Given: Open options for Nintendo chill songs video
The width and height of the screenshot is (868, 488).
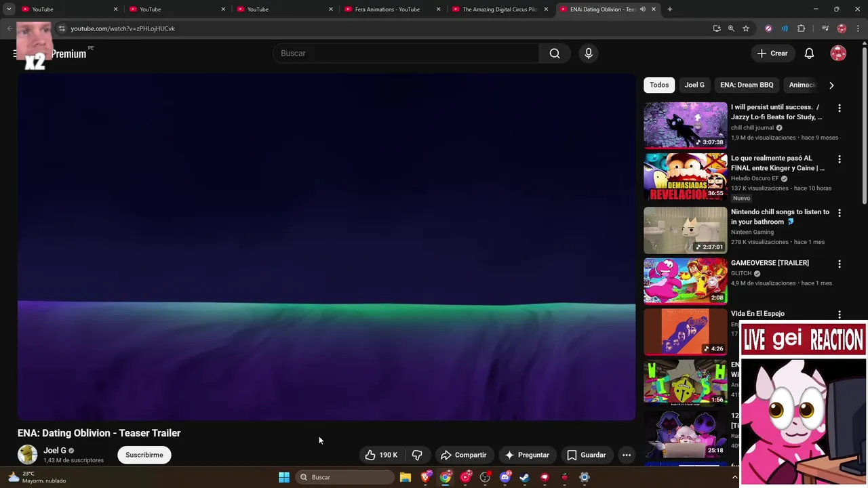Looking at the screenshot, I should coord(840,213).
